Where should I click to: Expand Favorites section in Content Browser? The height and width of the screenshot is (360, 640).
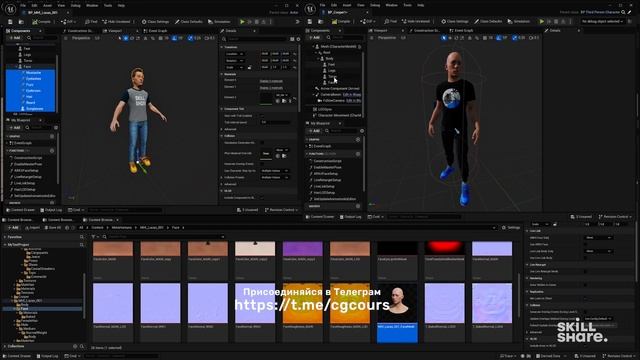[x=5, y=237]
